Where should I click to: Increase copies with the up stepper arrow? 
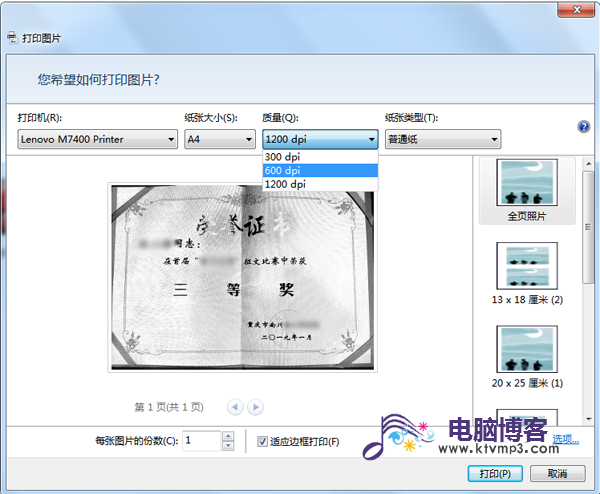click(x=228, y=436)
